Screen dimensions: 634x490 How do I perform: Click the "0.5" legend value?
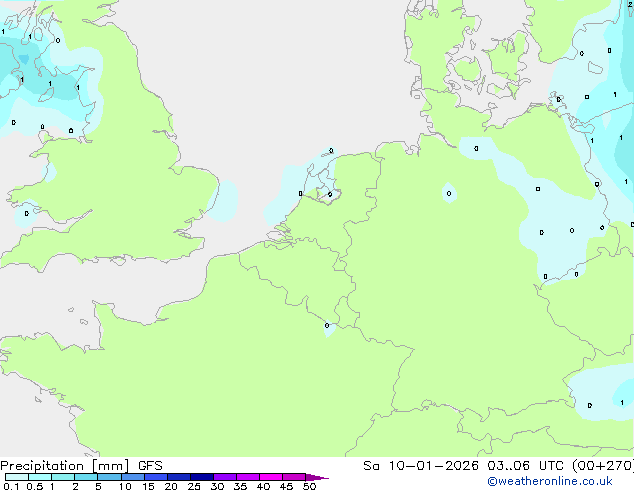pos(34,486)
